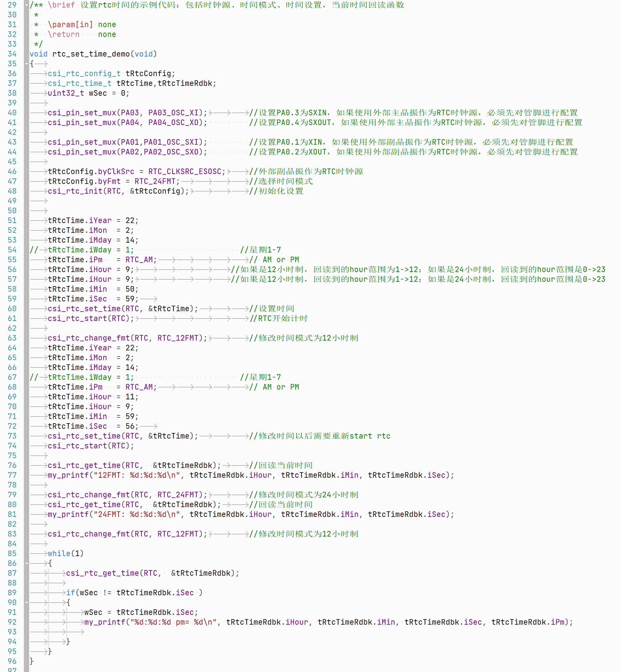Click the while keyword on line 85
This screenshot has height=672, width=621.
(x=59, y=553)
